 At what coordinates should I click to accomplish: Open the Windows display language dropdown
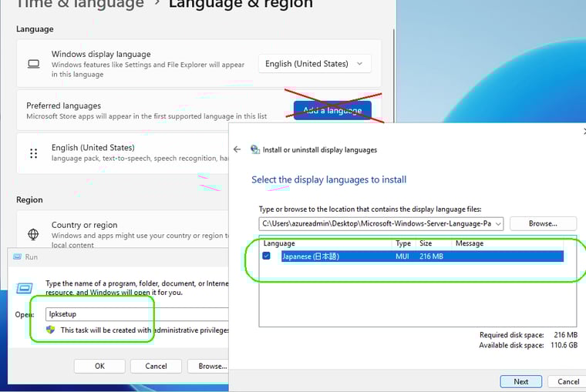pyautogui.click(x=315, y=64)
